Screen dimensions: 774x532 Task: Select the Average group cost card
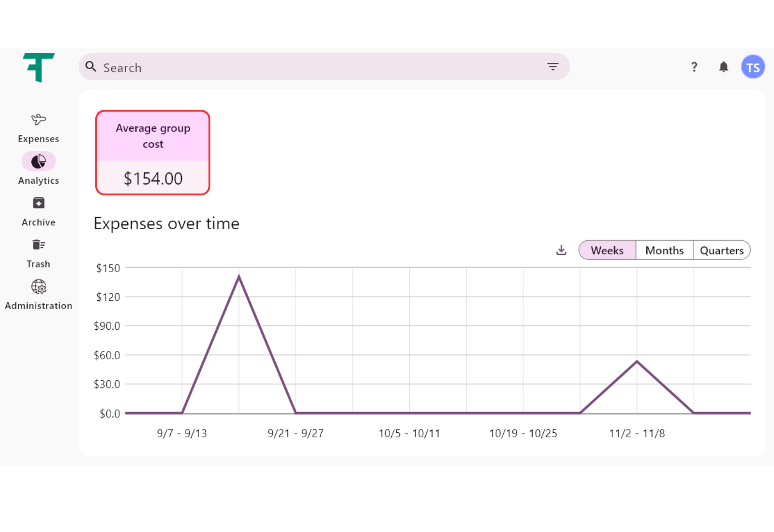(153, 153)
